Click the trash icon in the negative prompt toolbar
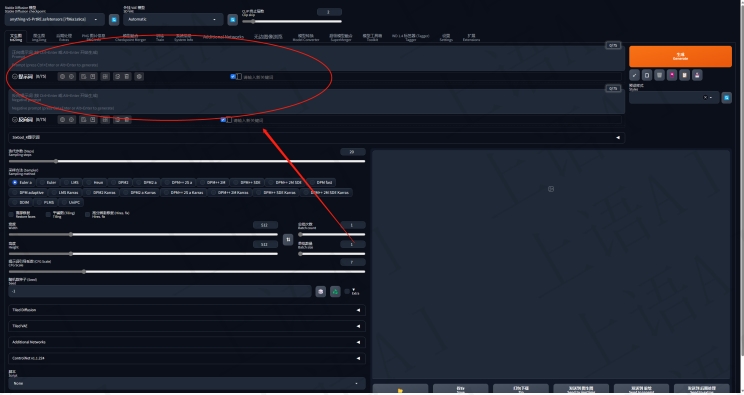Viewport: 744px width, 395px height. 127,120
